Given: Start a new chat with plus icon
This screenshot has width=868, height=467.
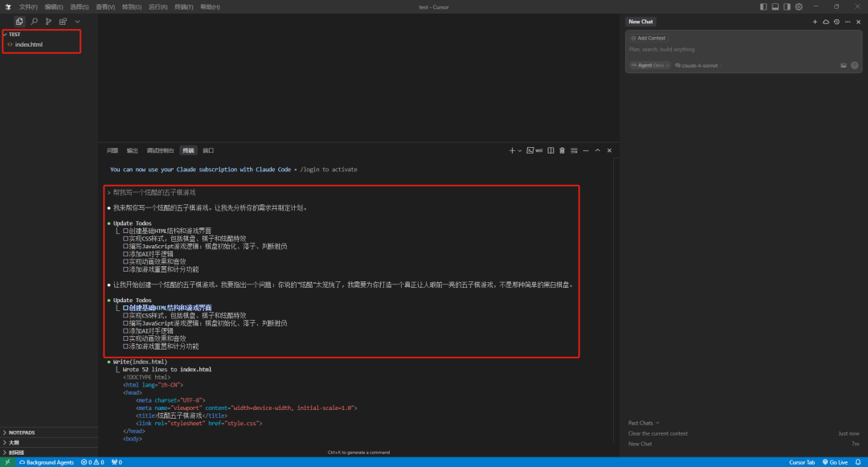Looking at the screenshot, I should (815, 22).
